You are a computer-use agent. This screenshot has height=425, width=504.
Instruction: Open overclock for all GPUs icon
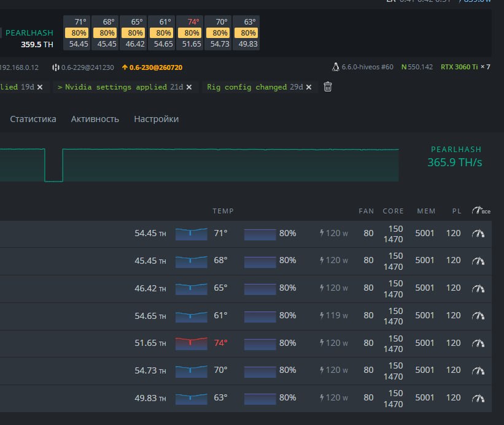(481, 210)
